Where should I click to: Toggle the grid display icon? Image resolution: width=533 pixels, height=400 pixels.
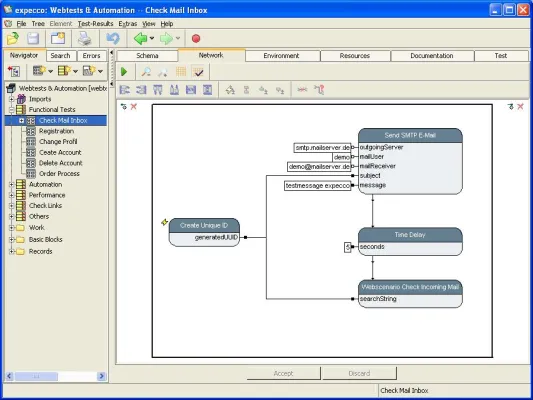(x=181, y=72)
